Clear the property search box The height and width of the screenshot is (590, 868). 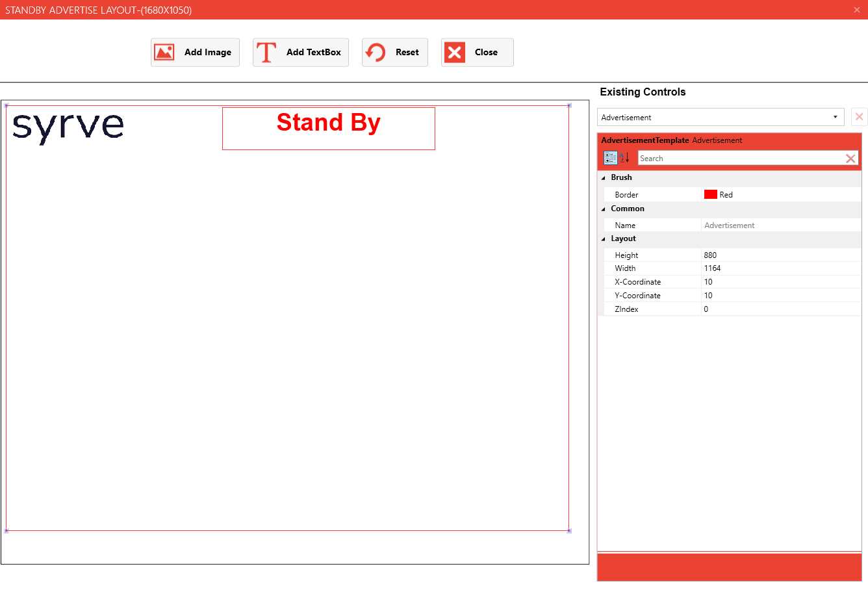(850, 159)
